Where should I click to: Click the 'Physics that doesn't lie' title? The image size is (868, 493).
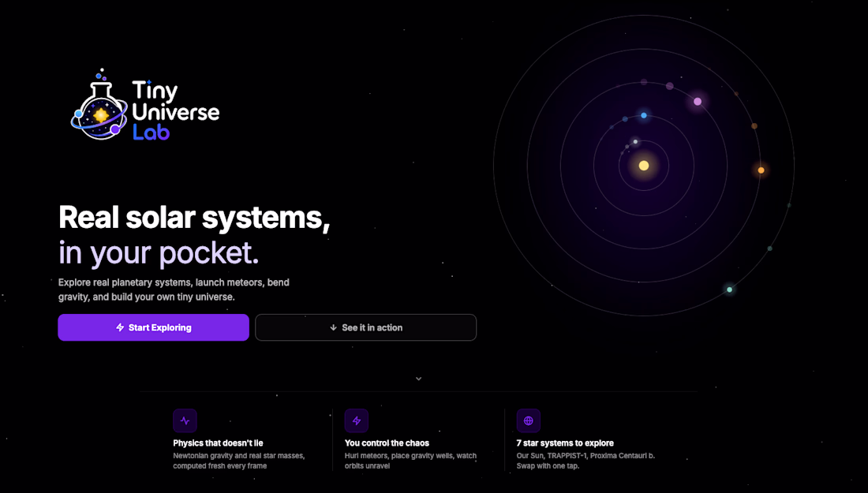[218, 443]
